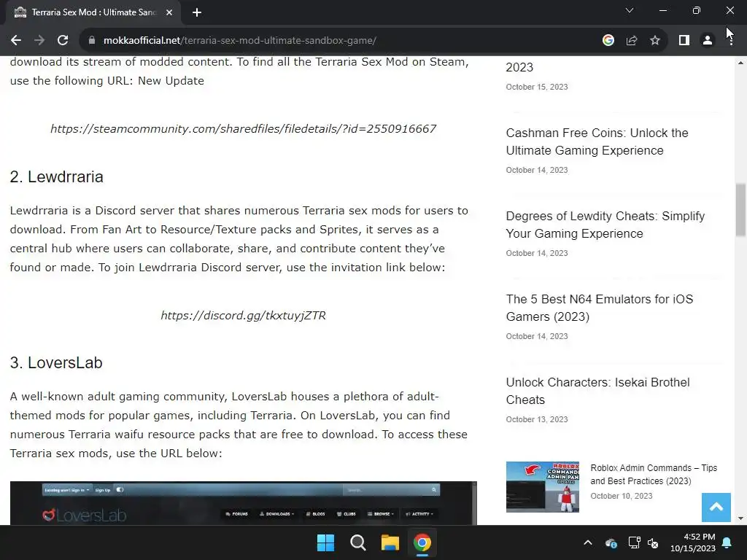This screenshot has height=560, width=747.
Task: Go back to the previous page
Action: (x=16, y=41)
